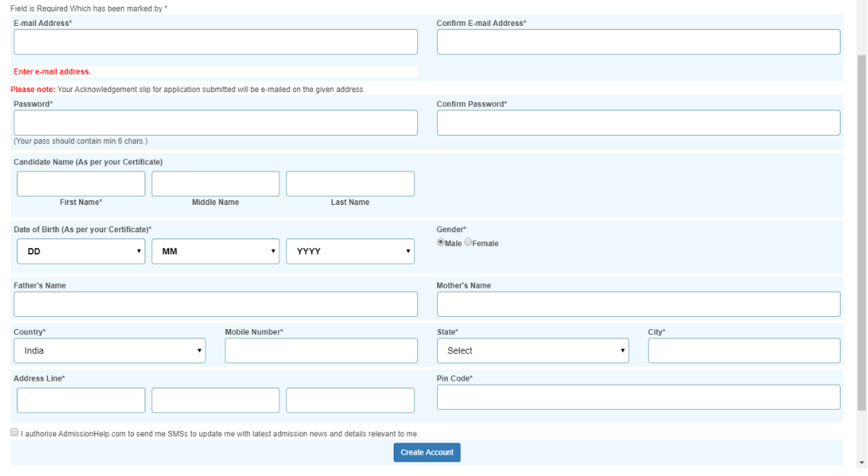The height and width of the screenshot is (476, 868).
Task: Click the Confirm E-mail Address field
Action: tap(638, 42)
